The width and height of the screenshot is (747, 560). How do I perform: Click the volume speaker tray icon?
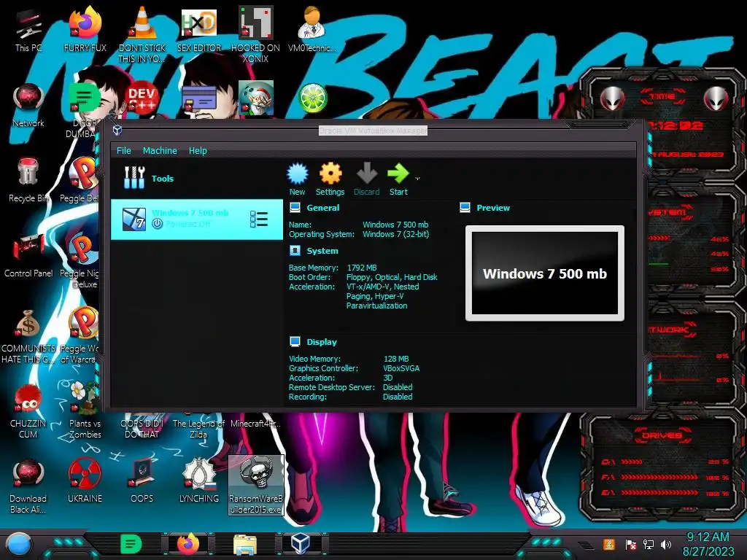pyautogui.click(x=666, y=544)
